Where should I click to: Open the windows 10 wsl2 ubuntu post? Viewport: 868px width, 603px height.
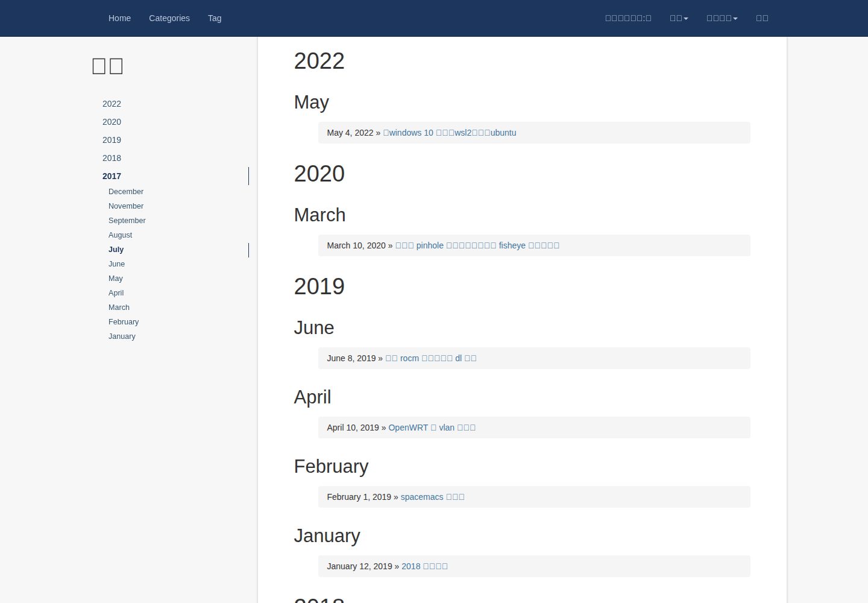click(450, 133)
